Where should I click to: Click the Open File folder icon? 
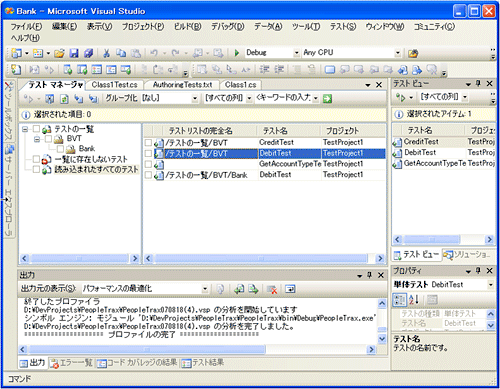(x=59, y=53)
